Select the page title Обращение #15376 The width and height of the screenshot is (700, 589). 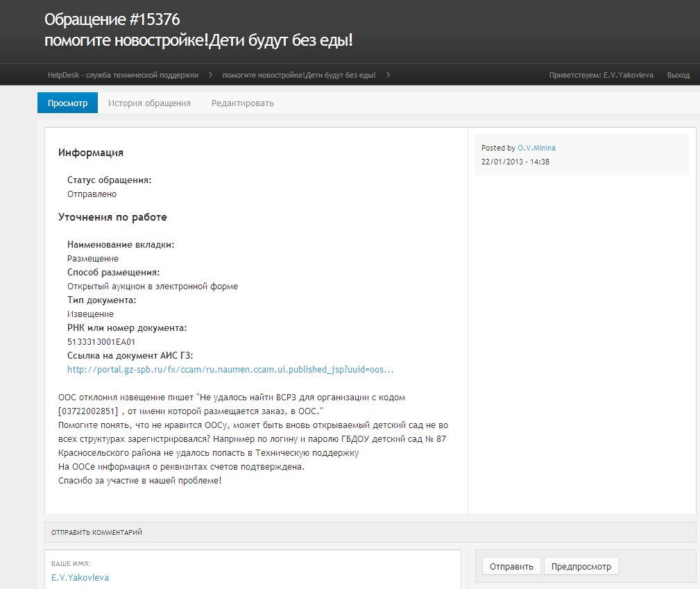(112, 19)
